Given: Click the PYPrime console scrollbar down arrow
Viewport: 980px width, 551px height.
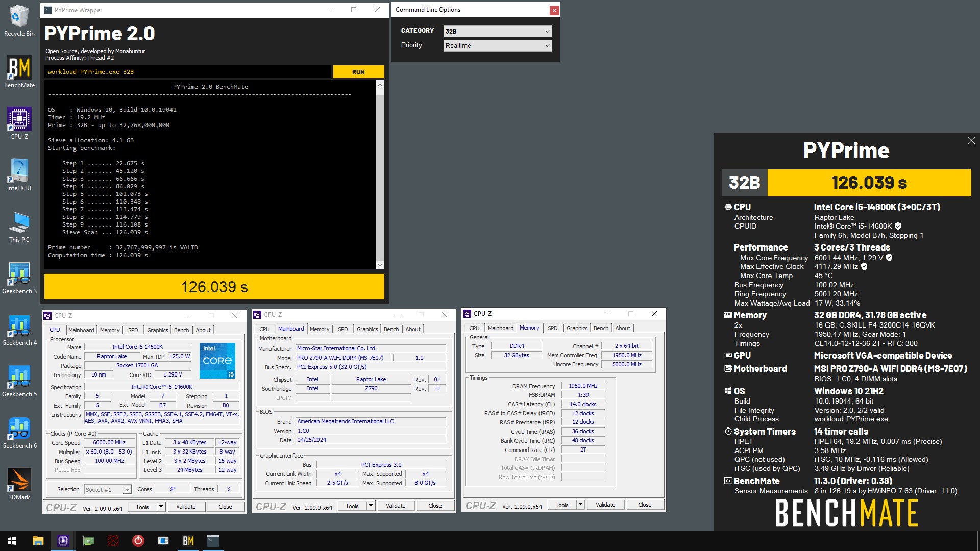Looking at the screenshot, I should (x=380, y=265).
